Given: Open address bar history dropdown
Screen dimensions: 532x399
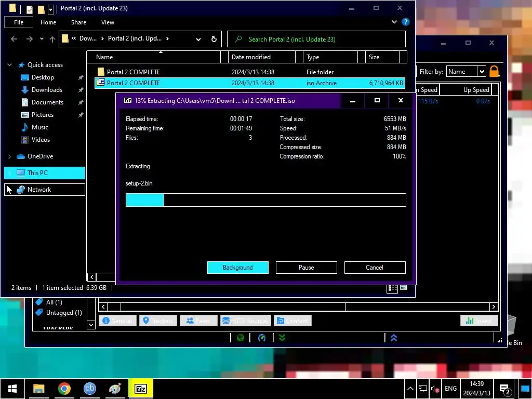Looking at the screenshot, I should tap(198, 39).
